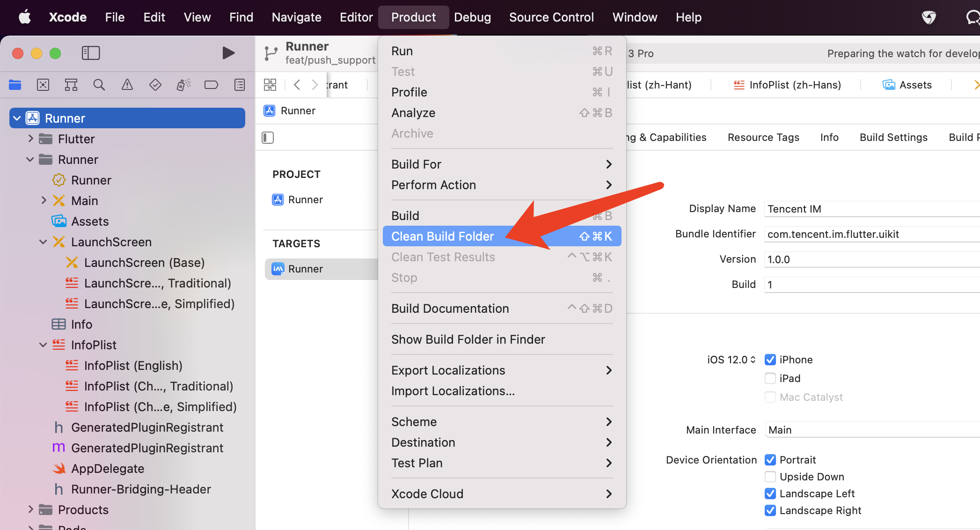The width and height of the screenshot is (980, 530).
Task: Click the related items grid icon
Action: click(x=270, y=85)
